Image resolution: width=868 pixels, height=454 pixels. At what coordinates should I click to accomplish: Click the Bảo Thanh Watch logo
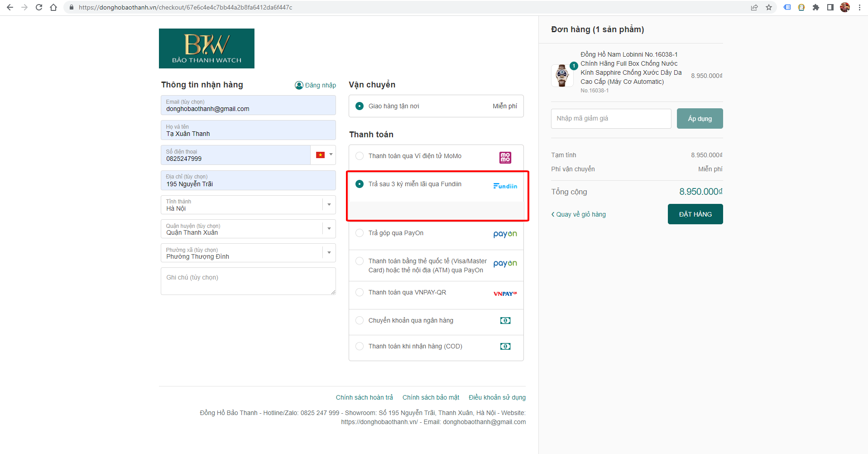tap(206, 48)
